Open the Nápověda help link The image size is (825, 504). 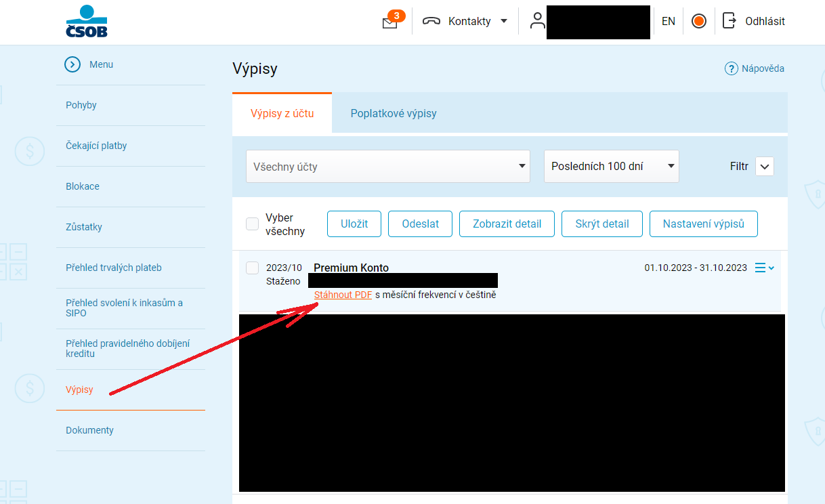[x=763, y=68]
